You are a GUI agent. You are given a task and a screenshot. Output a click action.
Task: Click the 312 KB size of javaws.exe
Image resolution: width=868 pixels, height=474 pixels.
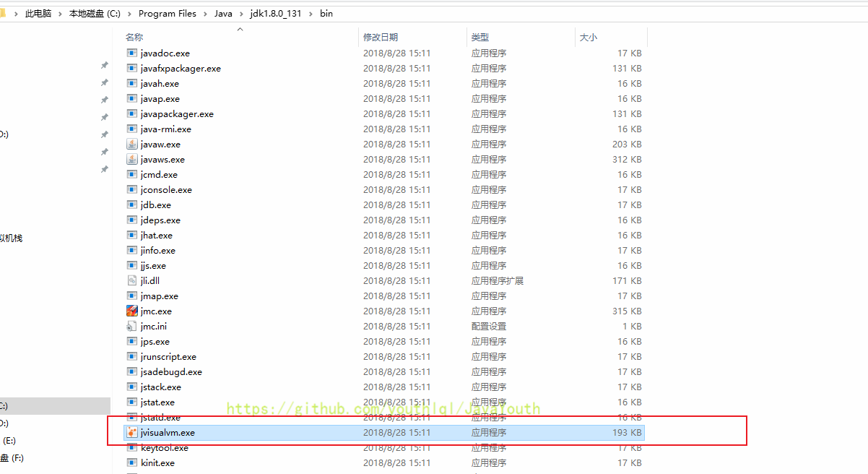click(626, 159)
